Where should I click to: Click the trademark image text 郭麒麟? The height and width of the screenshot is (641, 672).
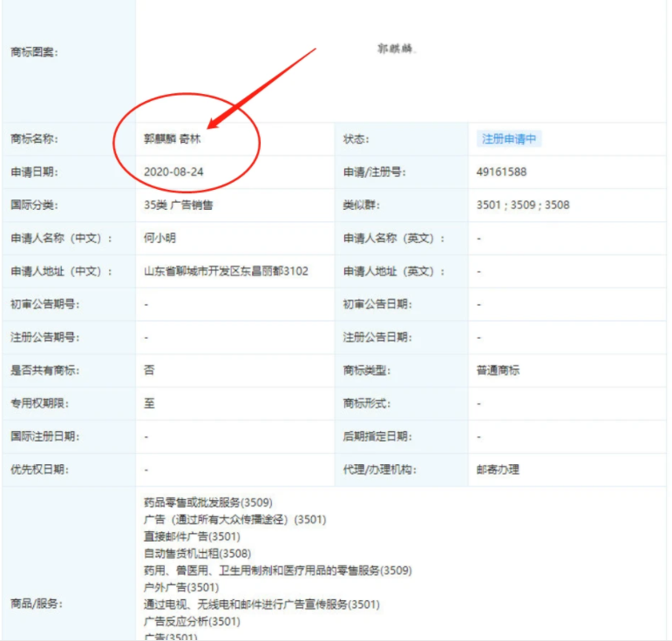click(x=396, y=49)
